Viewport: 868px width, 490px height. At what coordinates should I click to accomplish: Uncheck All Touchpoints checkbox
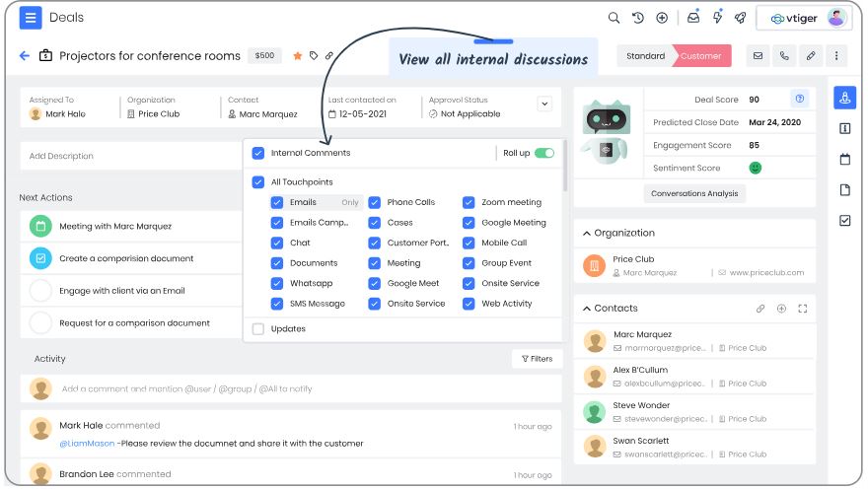click(x=258, y=182)
